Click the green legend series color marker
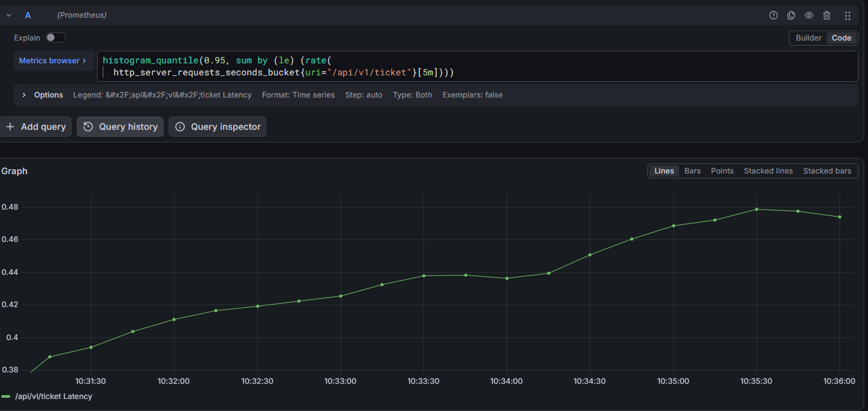Viewport: 868px width, 411px height. tap(6, 396)
